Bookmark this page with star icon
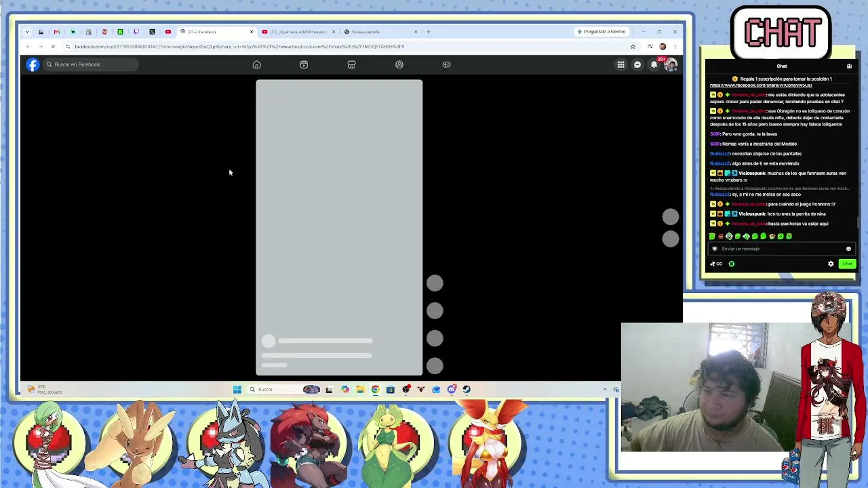The image size is (868, 488). coord(633,47)
